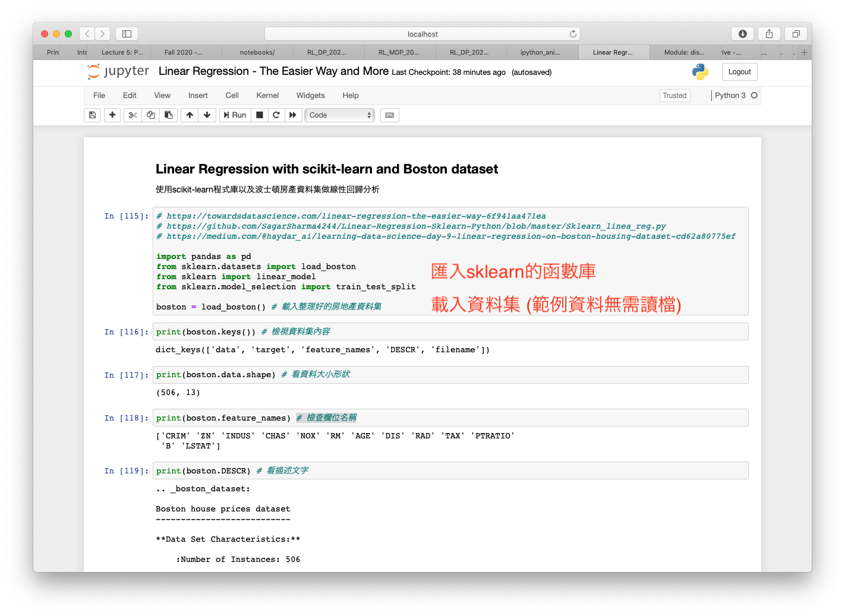Open the command palette keyboard icon
845x616 pixels.
pos(390,115)
